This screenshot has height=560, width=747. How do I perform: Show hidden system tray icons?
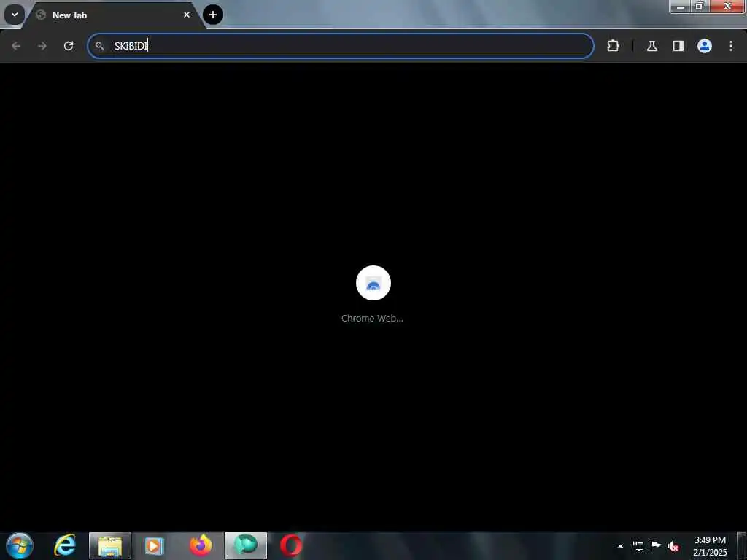click(620, 546)
